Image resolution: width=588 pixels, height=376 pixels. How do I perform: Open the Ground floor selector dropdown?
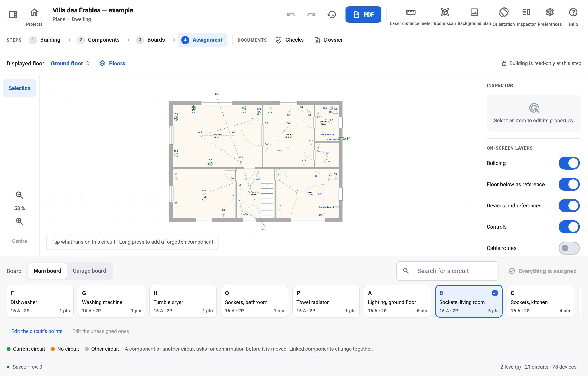pos(70,63)
